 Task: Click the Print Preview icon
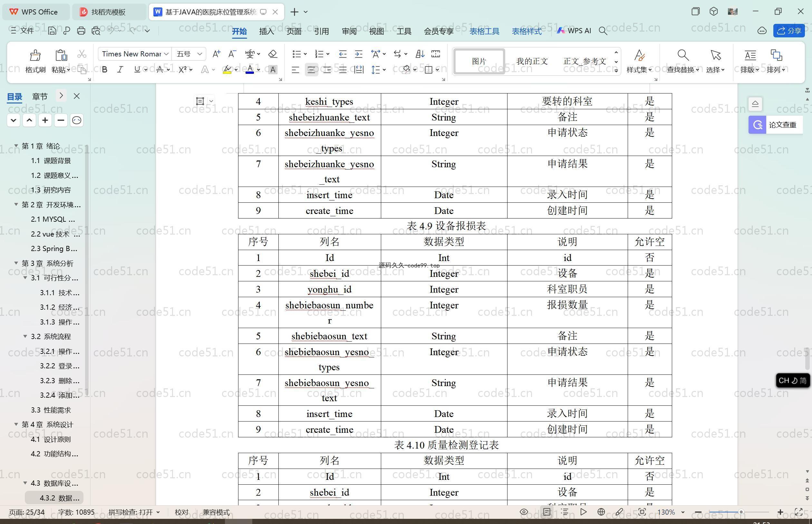click(x=96, y=31)
